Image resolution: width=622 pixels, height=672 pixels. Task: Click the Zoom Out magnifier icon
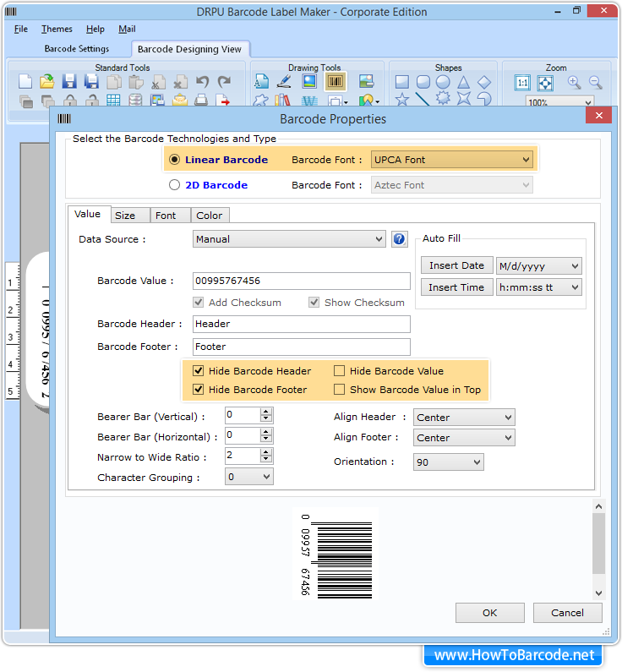pyautogui.click(x=596, y=82)
